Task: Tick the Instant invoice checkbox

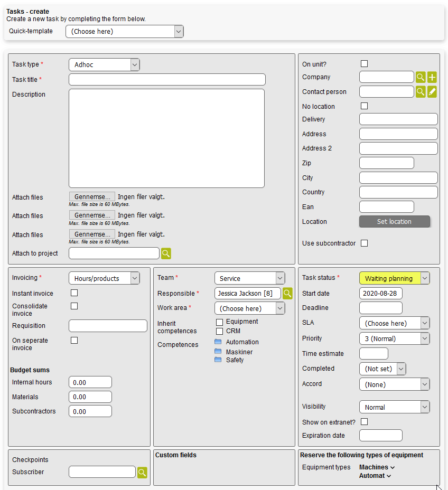Action: 74,293
